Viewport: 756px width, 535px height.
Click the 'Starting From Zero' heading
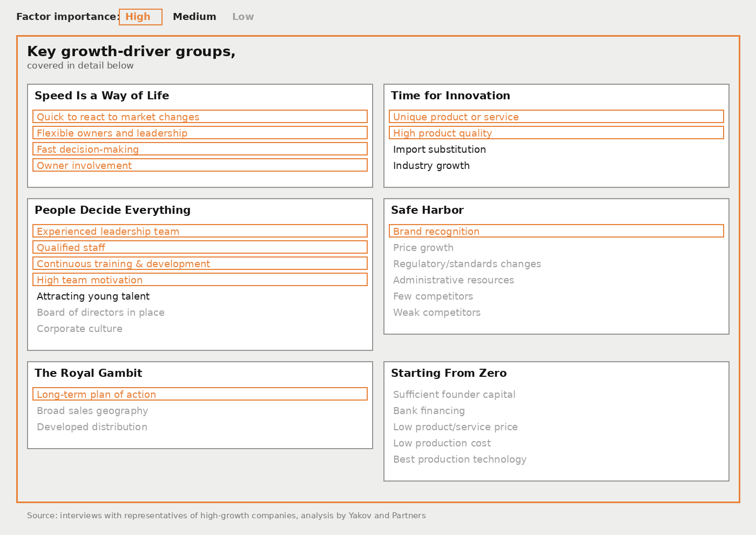449,373
